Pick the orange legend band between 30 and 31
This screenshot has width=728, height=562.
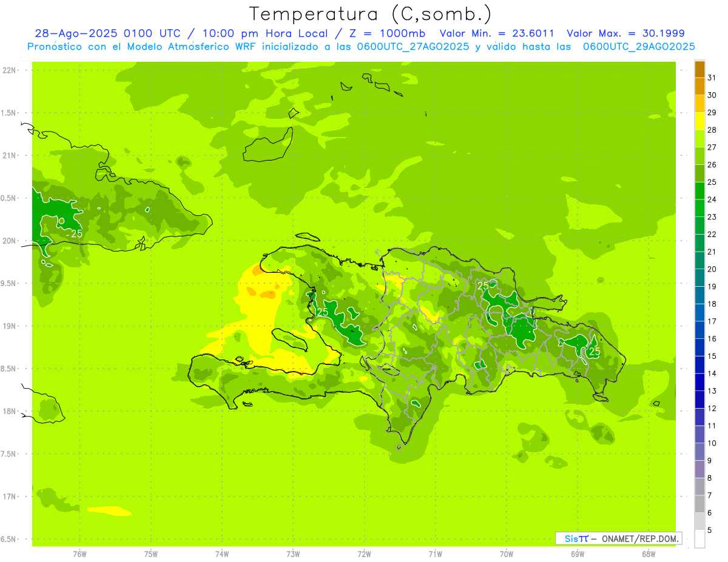699,87
